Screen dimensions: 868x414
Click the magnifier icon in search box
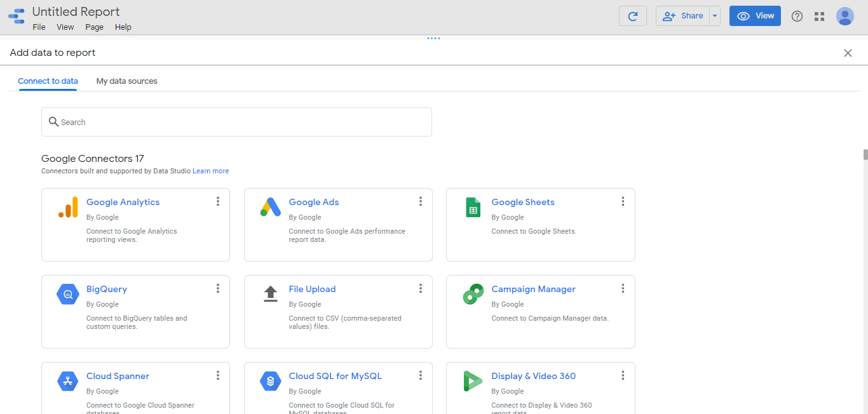point(53,122)
